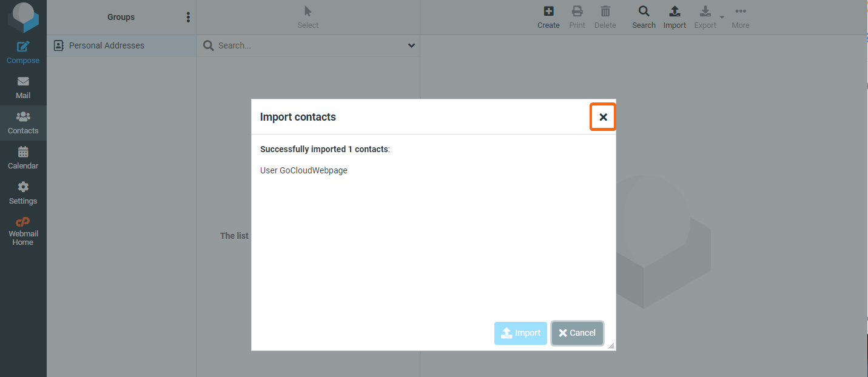Image resolution: width=868 pixels, height=377 pixels.
Task: Click the dialog Import button
Action: tap(520, 333)
